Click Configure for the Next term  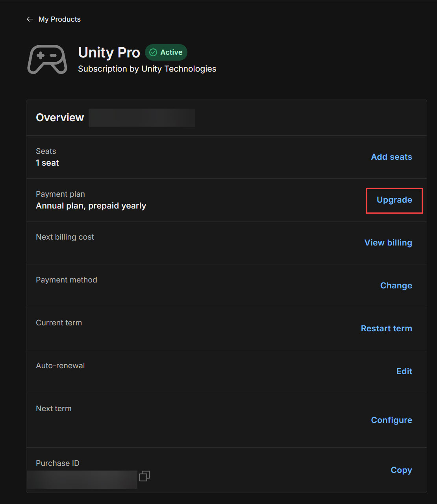391,420
